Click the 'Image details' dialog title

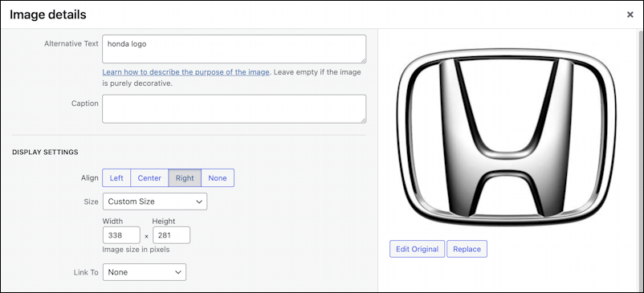[47, 14]
